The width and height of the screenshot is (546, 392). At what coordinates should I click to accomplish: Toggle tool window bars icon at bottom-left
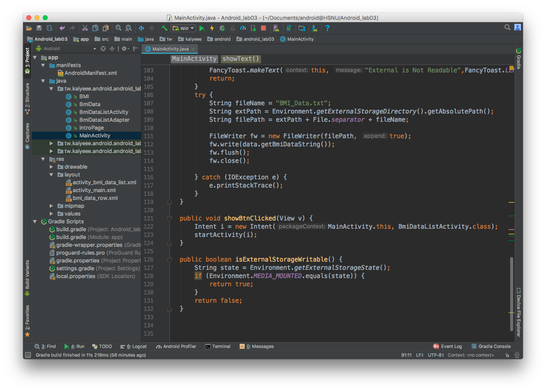pos(28,355)
